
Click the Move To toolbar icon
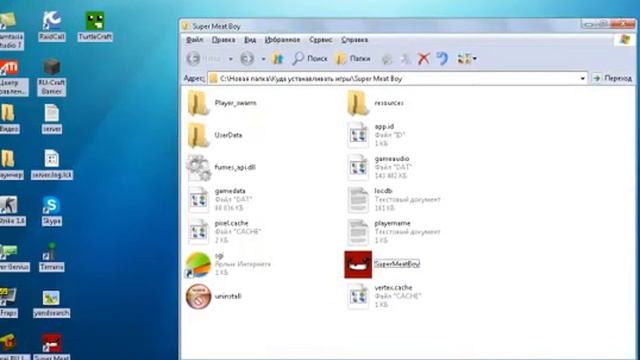click(x=387, y=60)
